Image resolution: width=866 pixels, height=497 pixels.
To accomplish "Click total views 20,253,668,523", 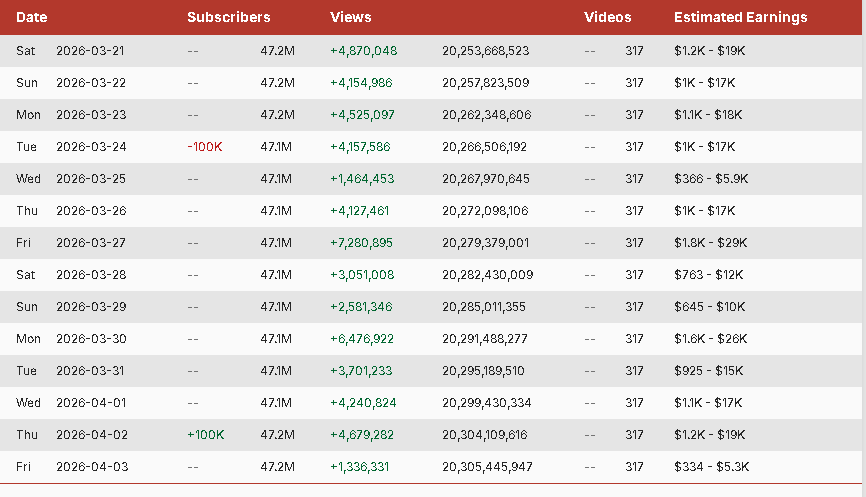I will coord(485,51).
